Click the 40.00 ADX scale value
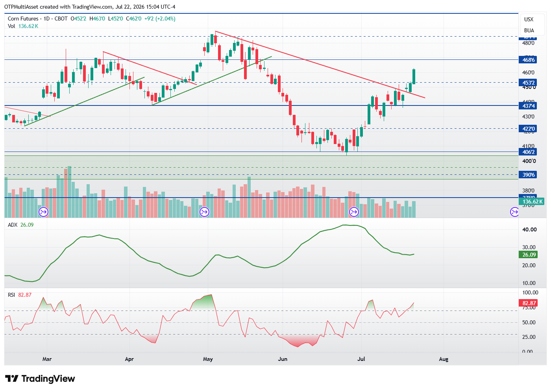 (x=529, y=229)
